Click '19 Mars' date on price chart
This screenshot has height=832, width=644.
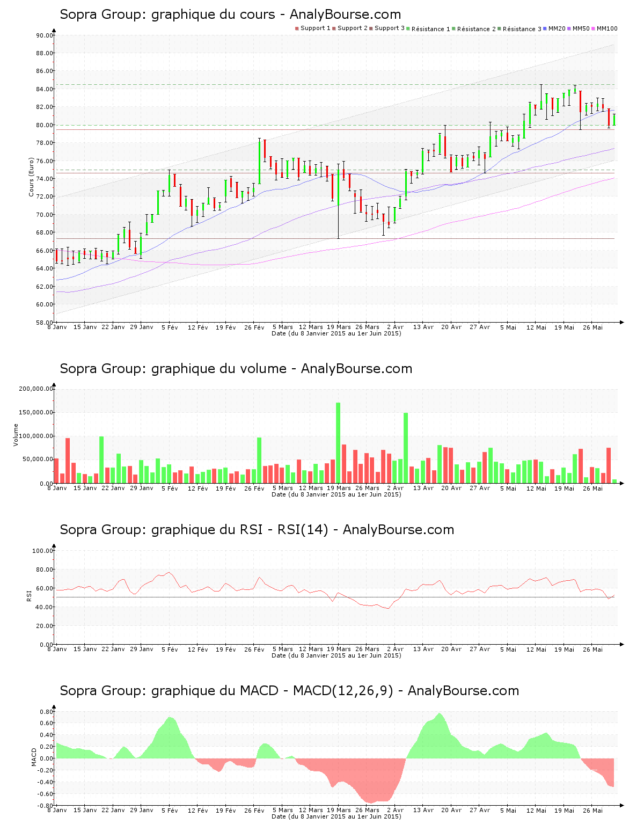pyautogui.click(x=339, y=327)
